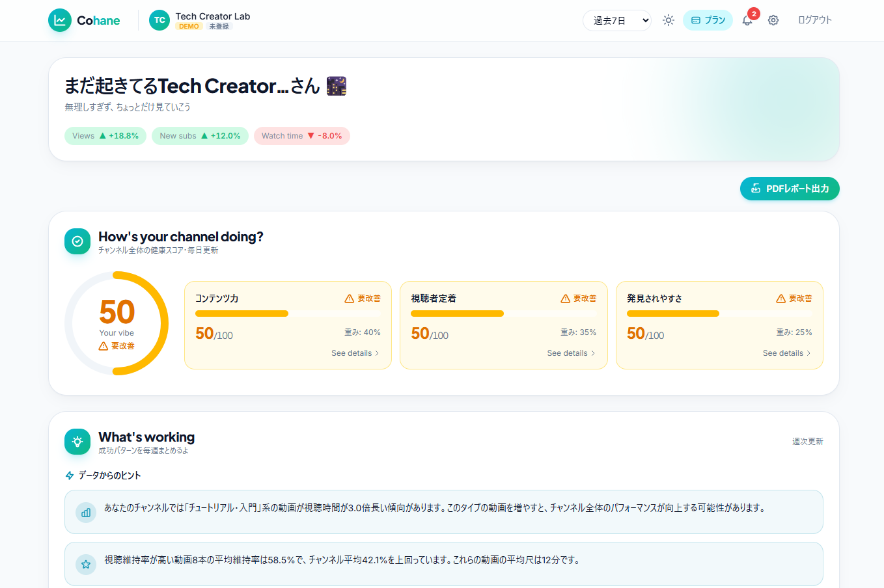Click the channel health checkmark icon
This screenshot has width=884, height=588.
pyautogui.click(x=77, y=241)
